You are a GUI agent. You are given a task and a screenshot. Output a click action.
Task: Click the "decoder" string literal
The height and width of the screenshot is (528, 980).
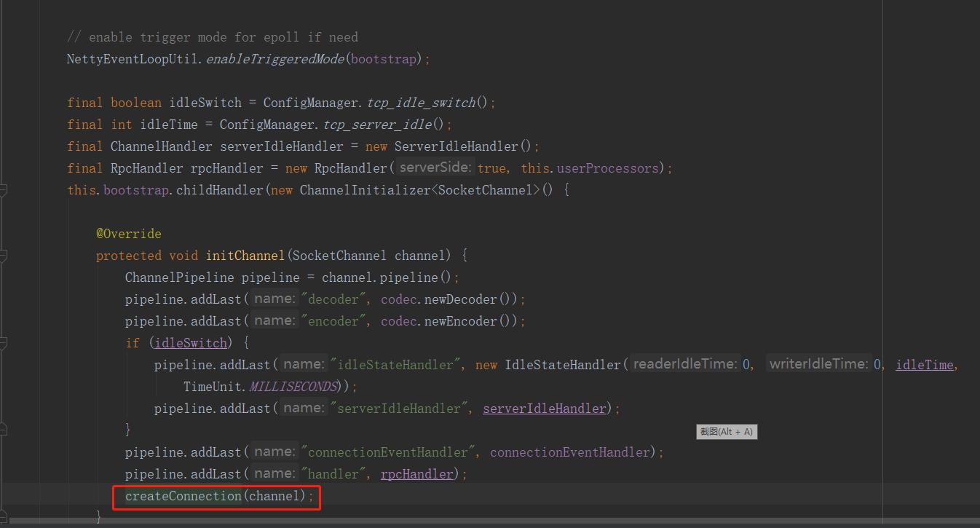pyautogui.click(x=333, y=299)
